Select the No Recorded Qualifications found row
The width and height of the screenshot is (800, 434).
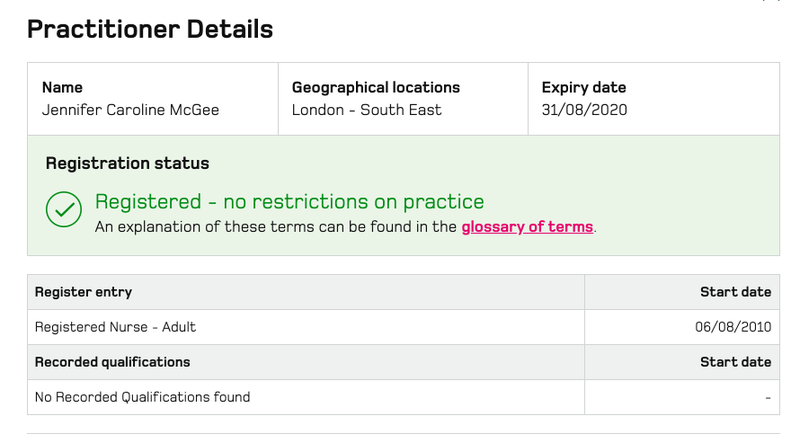click(x=403, y=397)
